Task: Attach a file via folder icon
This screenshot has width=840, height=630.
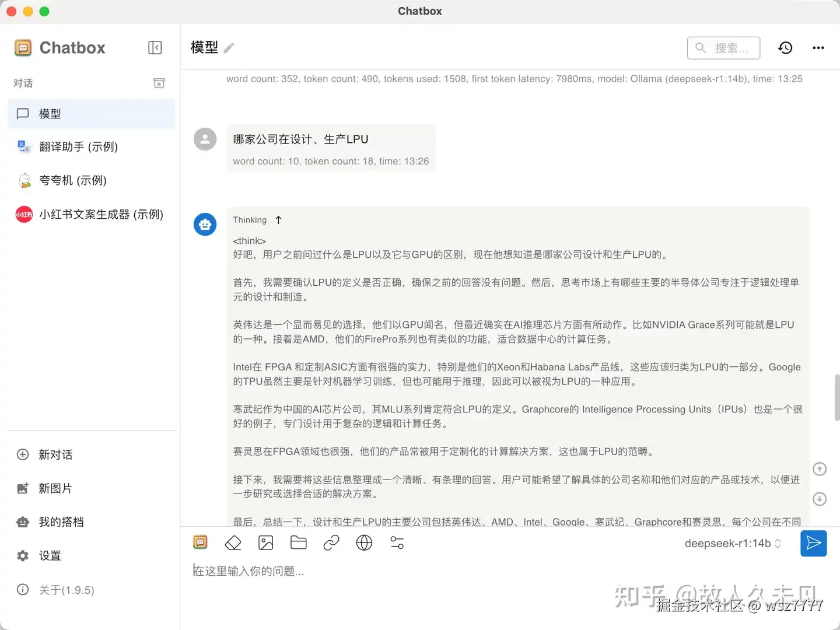Action: click(299, 543)
